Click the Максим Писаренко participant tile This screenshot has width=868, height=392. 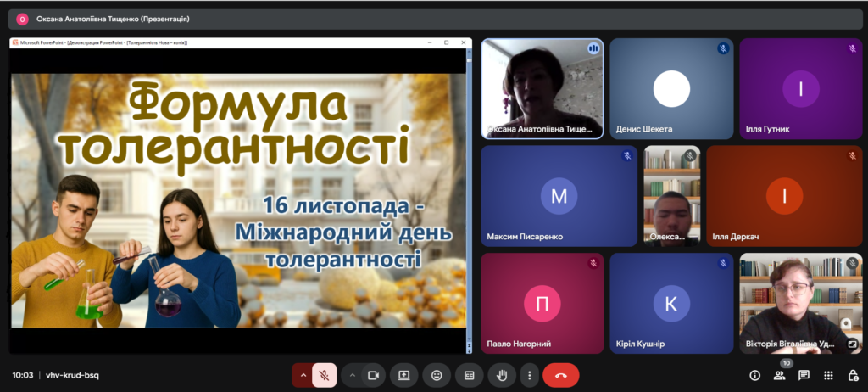coord(559,196)
